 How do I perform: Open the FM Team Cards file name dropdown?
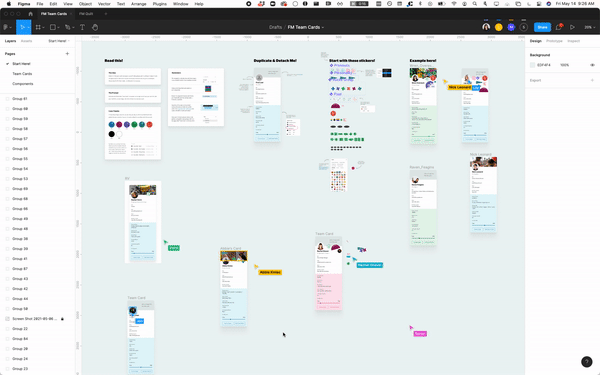coord(323,28)
